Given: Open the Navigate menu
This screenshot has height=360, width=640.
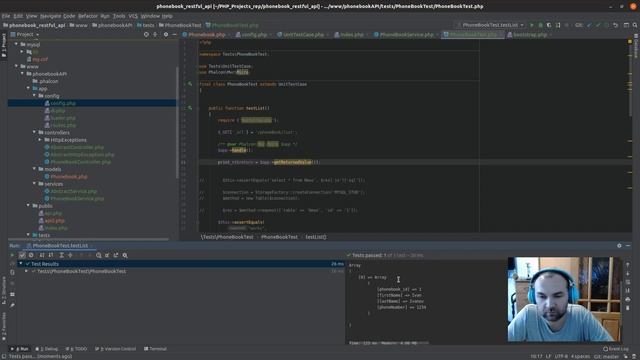Looking at the screenshot, I should tap(51, 16).
